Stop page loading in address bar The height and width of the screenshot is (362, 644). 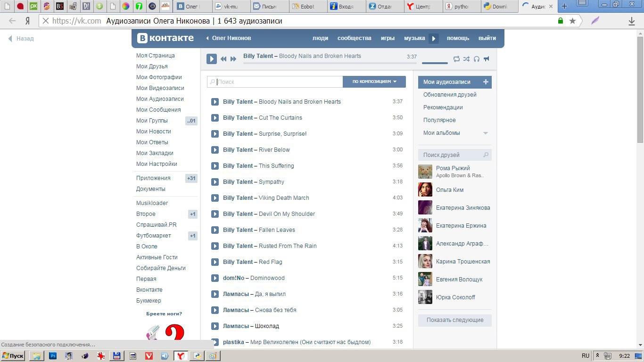click(x=45, y=21)
